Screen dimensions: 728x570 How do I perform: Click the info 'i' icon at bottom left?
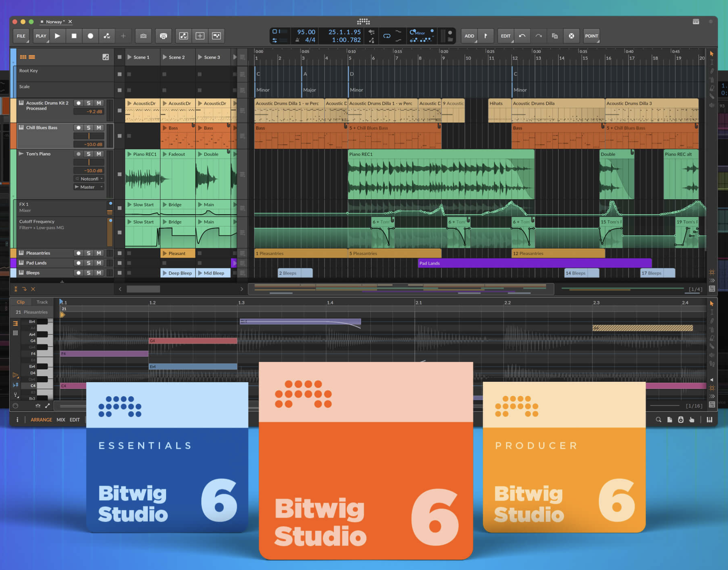tap(17, 419)
